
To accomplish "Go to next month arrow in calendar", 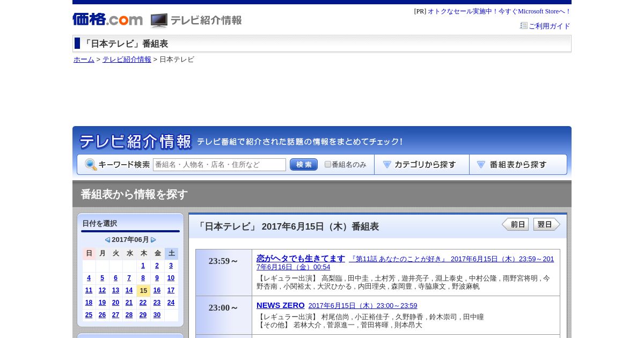I will click(x=153, y=240).
